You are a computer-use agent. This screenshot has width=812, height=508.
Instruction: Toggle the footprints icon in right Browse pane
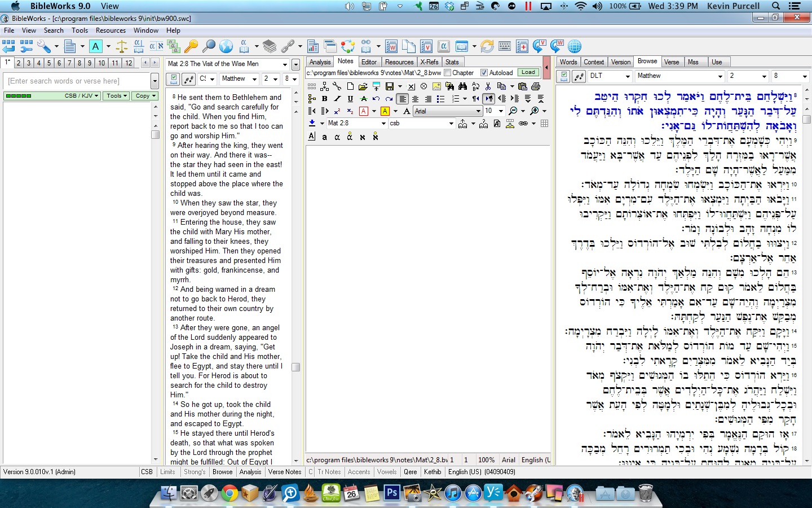pos(579,76)
